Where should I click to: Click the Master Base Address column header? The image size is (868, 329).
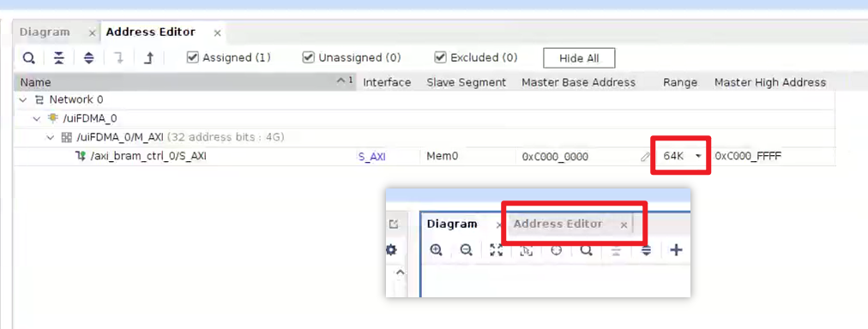578,82
